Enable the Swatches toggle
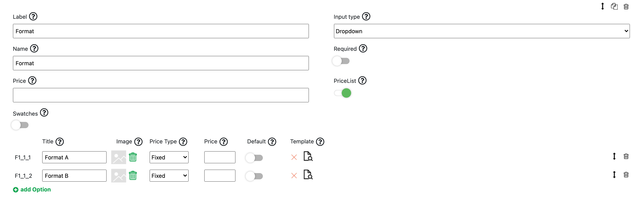Screen dimensions: 644x202 point(20,125)
